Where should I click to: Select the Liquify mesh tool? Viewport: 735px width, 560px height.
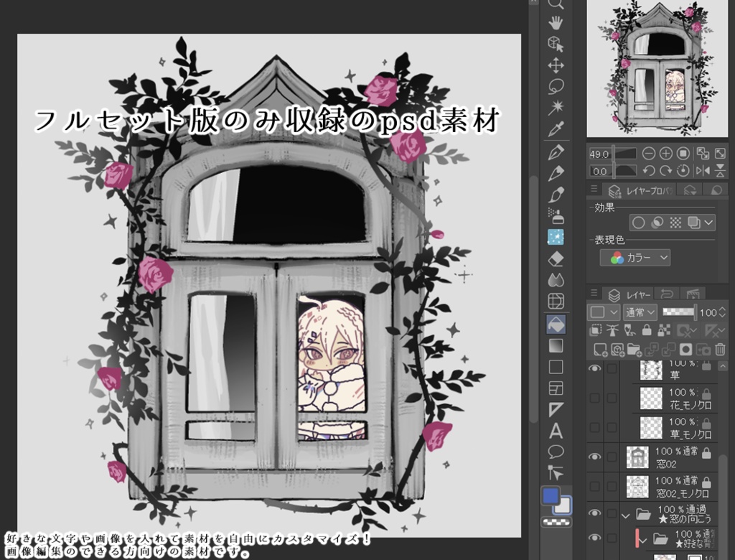[x=556, y=301]
